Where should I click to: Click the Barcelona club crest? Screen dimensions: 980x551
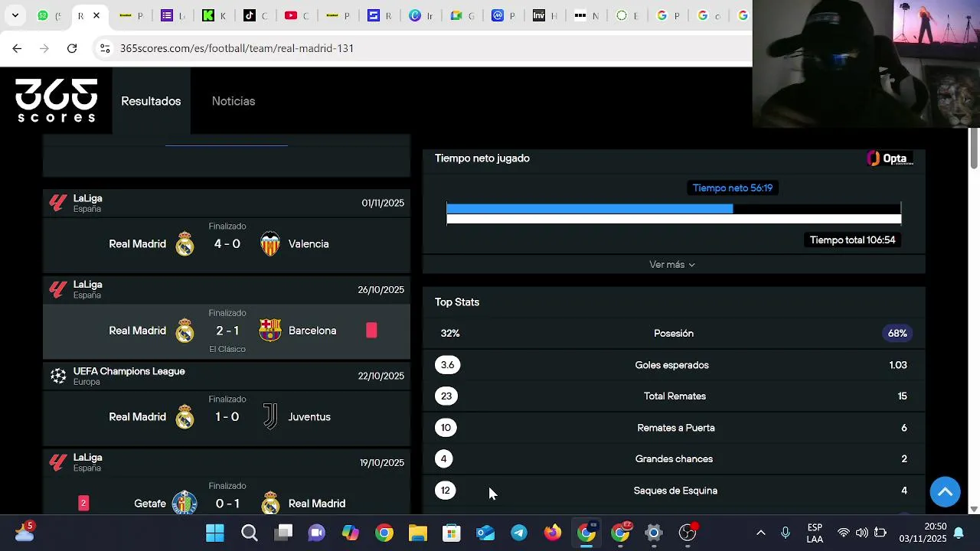click(270, 331)
